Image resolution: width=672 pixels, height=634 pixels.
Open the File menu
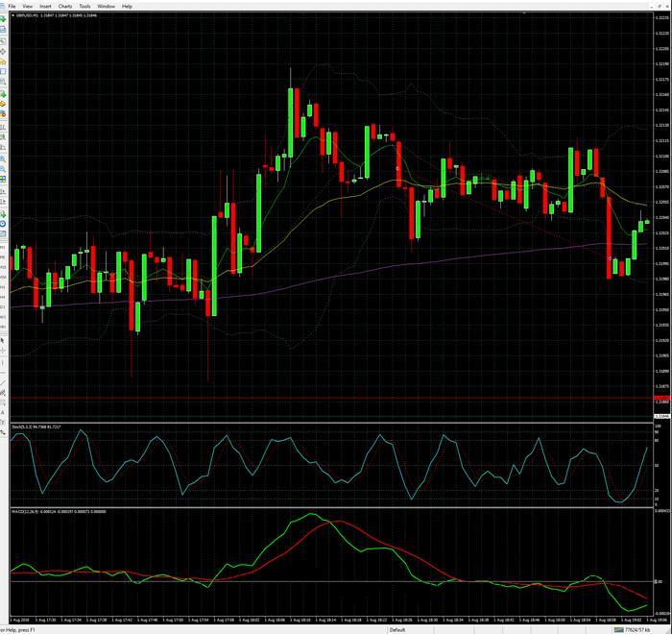12,7
